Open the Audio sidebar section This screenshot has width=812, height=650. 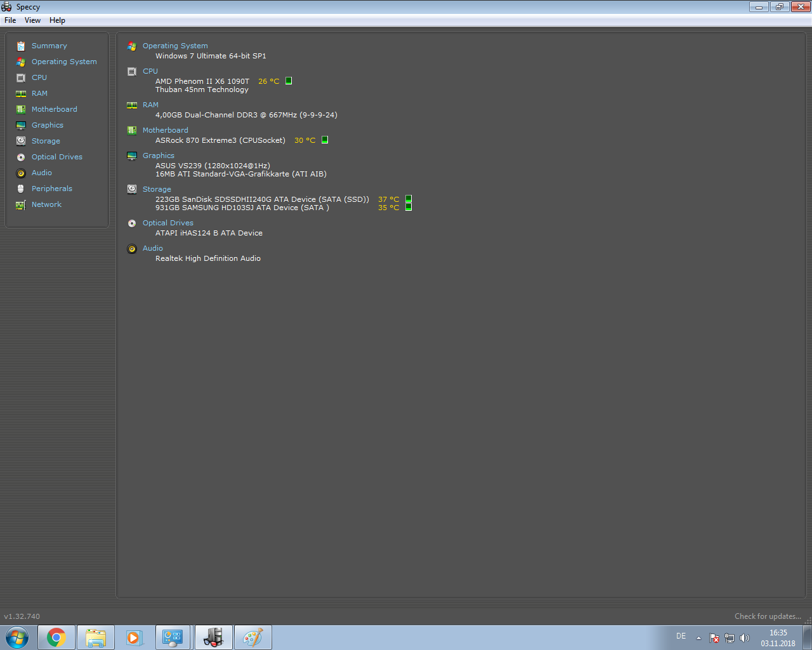coord(42,173)
